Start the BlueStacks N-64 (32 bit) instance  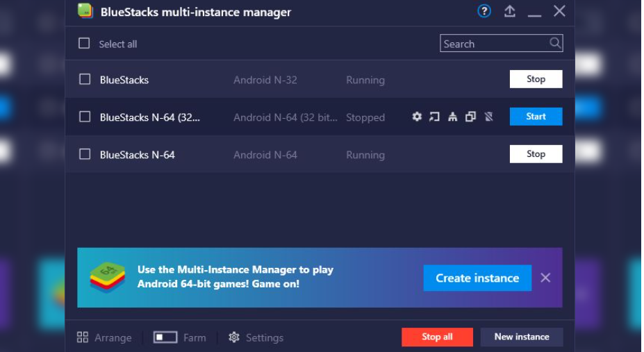coord(536,117)
